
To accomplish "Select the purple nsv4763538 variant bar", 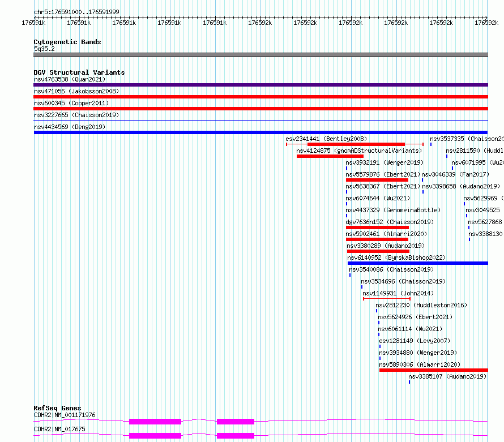I will click(x=260, y=85).
